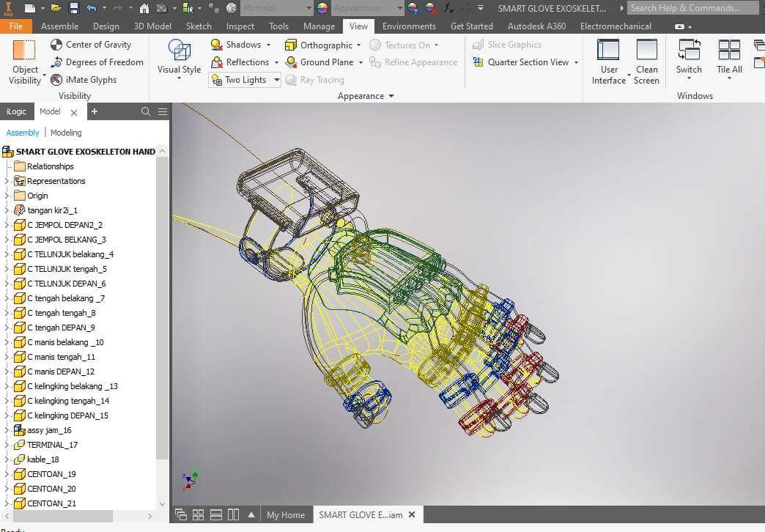Switch to the Inspect ribbon tab
This screenshot has height=532, width=765.
click(x=240, y=26)
